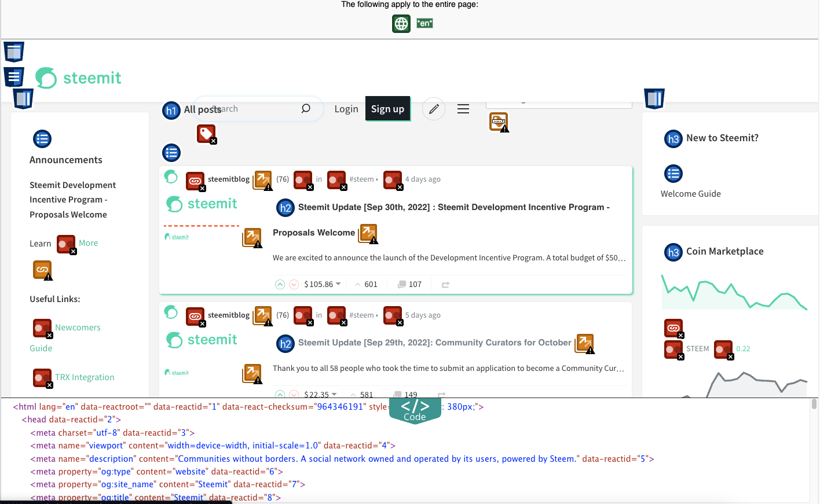Open the steemit logo home link
This screenshot has width=820, height=504.
pyautogui.click(x=78, y=78)
